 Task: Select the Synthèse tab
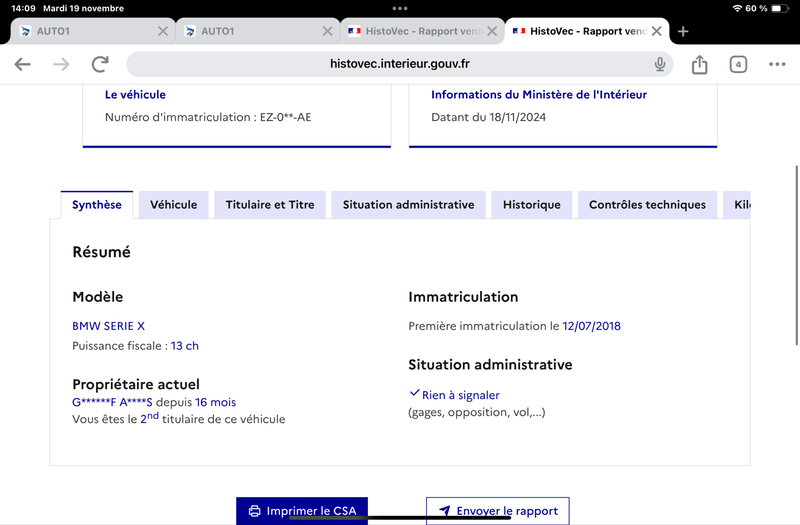pyautogui.click(x=97, y=205)
